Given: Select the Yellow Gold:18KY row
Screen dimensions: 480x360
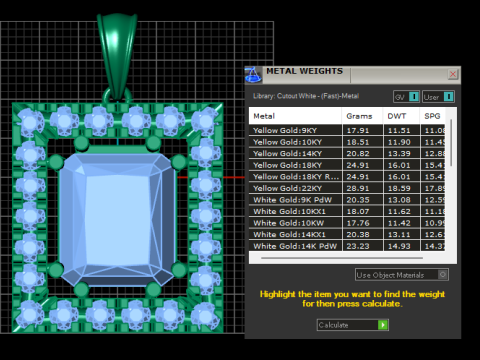Looking at the screenshot, I should click(x=347, y=165).
